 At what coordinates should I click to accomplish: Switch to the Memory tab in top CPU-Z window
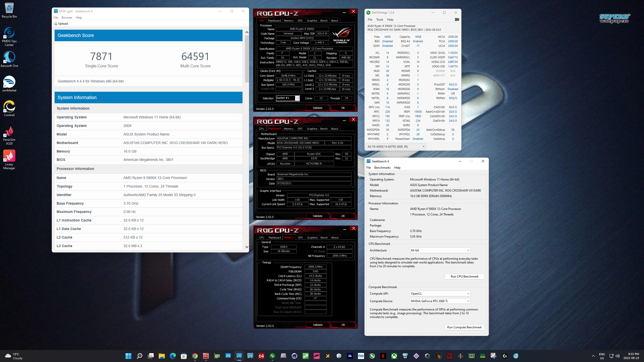[x=288, y=21]
